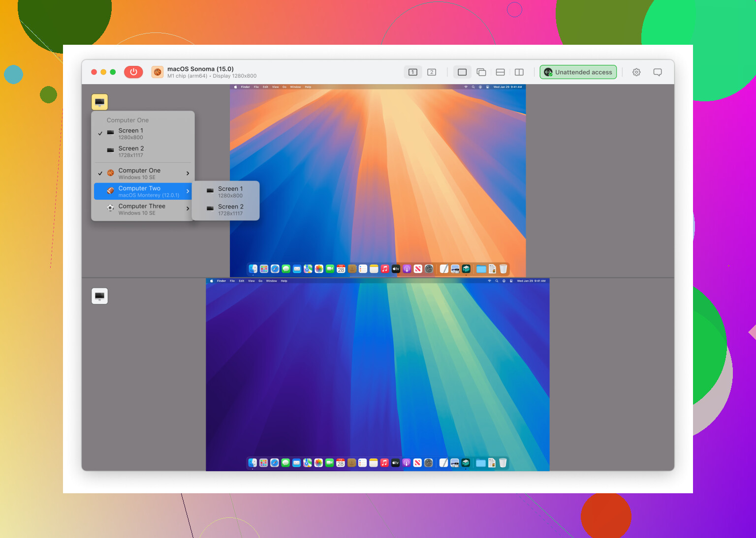Image resolution: width=756 pixels, height=538 pixels.
Task: Open Finder in upper remote screen dock
Action: tap(253, 269)
